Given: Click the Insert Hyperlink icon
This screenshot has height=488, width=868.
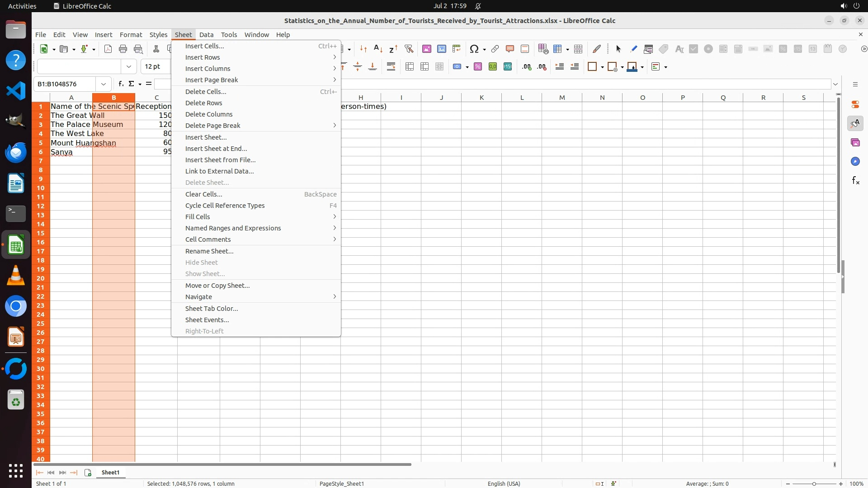Looking at the screenshot, I should click(495, 49).
